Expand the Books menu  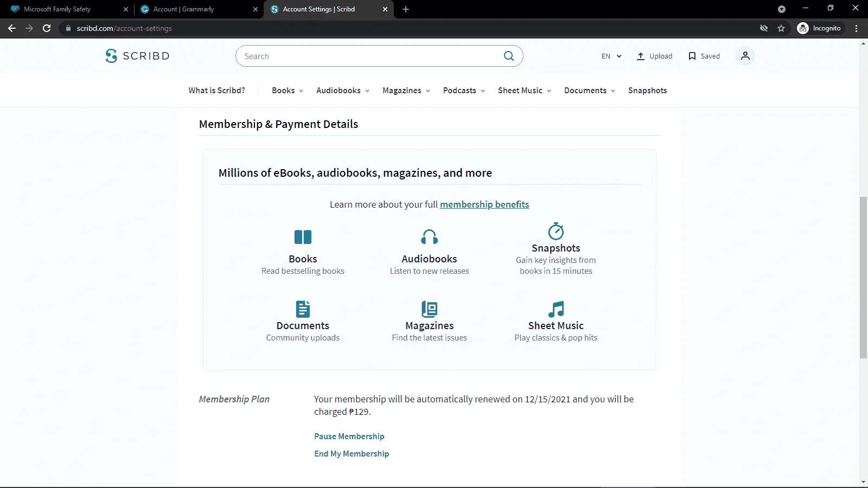pos(288,91)
